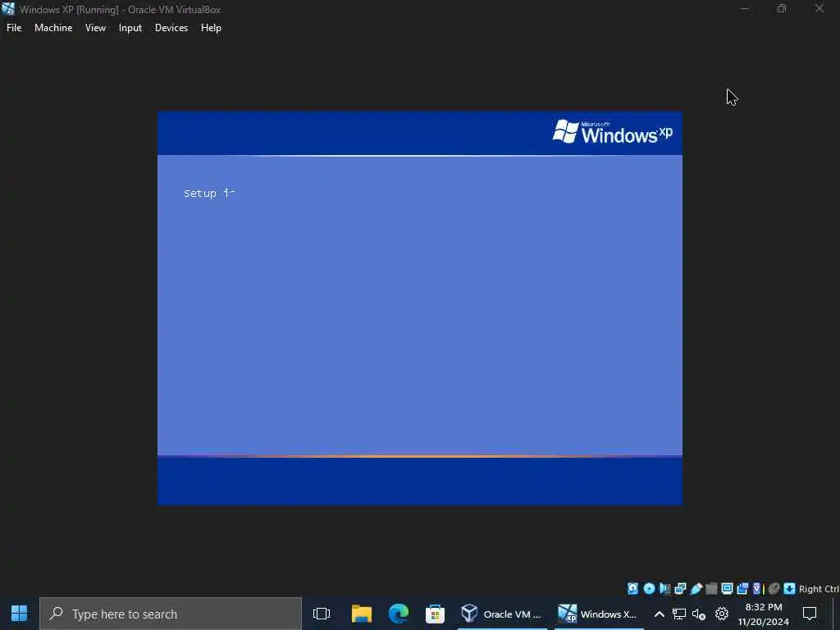Click the network adapters indicator icon
The height and width of the screenshot is (630, 840).
tap(680, 589)
